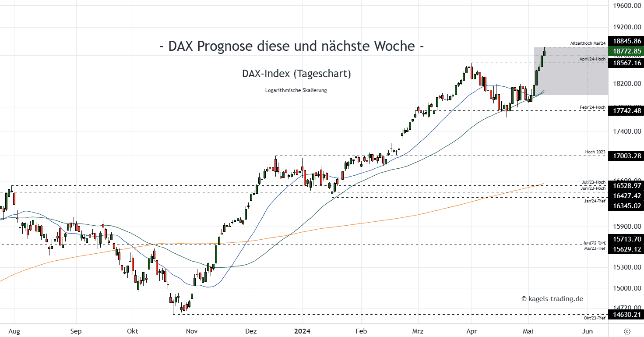Select the 16528.97 price label
Viewport: 644px width, 337px height.
(x=626, y=186)
